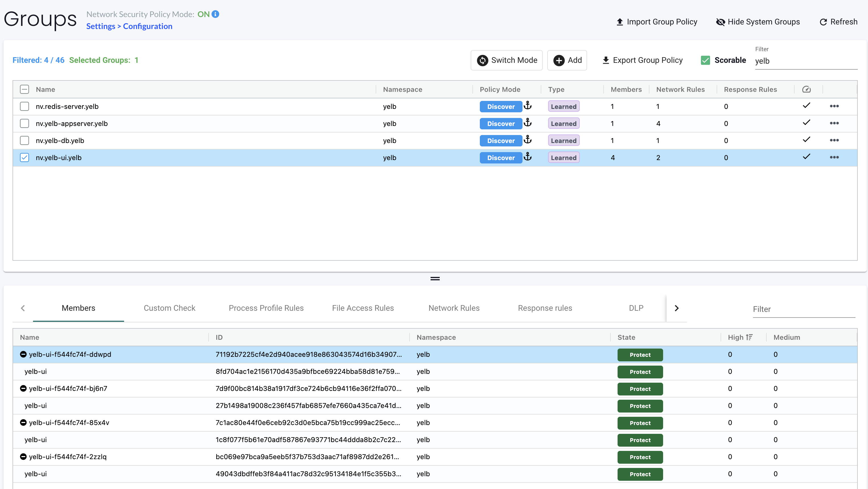The width and height of the screenshot is (868, 489).
Task: Click Import Group Policy
Action: [x=657, y=22]
